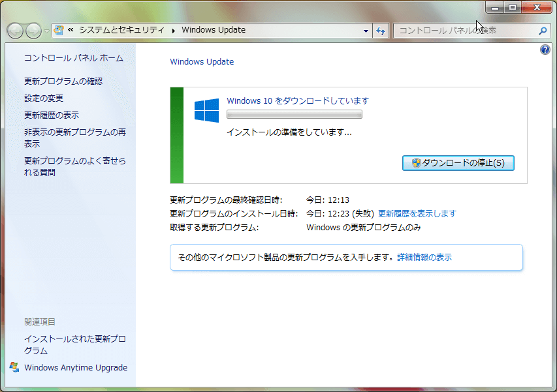Click the Windows 10 logo icon
The height and width of the screenshot is (392, 557).
[206, 110]
